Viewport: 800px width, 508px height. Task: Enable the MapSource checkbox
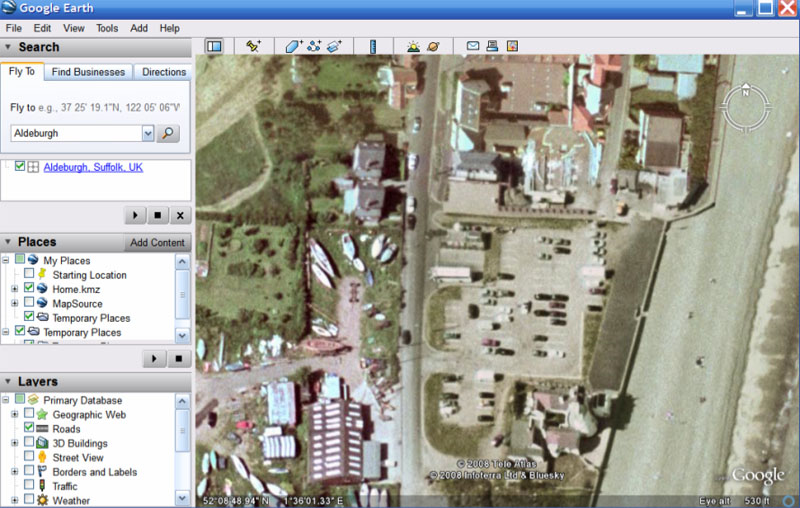pos(29,302)
